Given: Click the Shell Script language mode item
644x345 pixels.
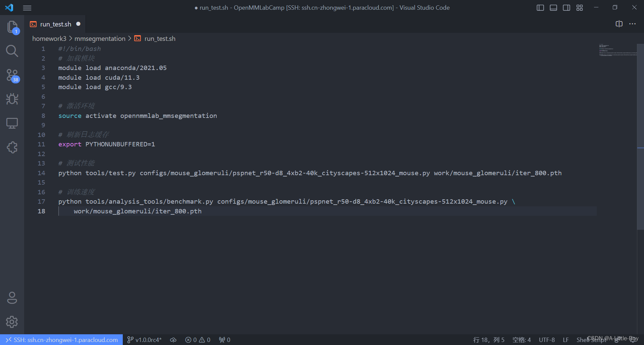Looking at the screenshot, I should click(592, 340).
